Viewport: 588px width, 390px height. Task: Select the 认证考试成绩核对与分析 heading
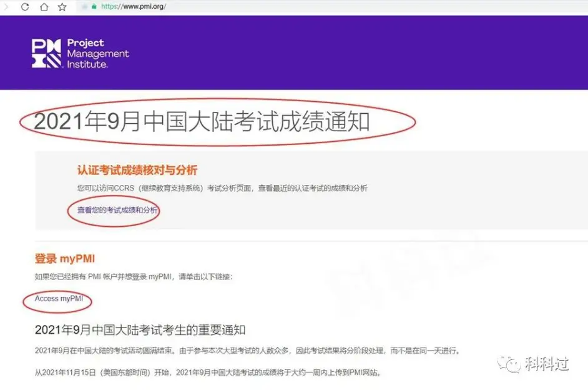[137, 170]
